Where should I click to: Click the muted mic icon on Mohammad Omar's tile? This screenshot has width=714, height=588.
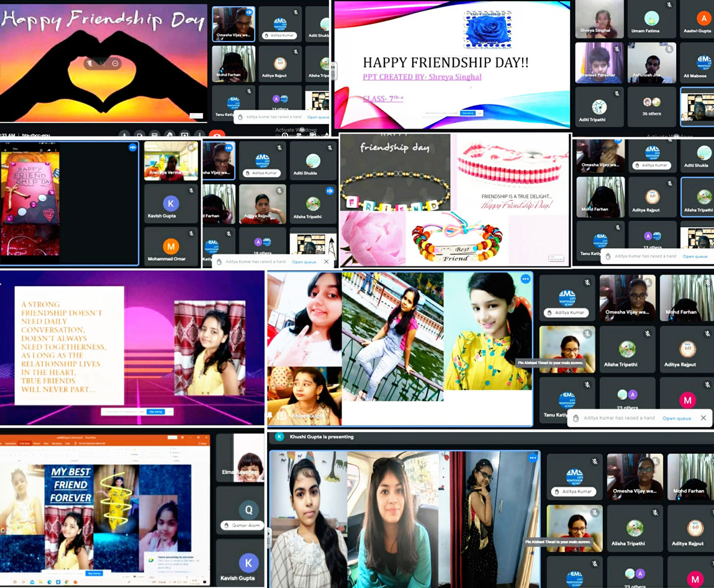[x=191, y=233]
